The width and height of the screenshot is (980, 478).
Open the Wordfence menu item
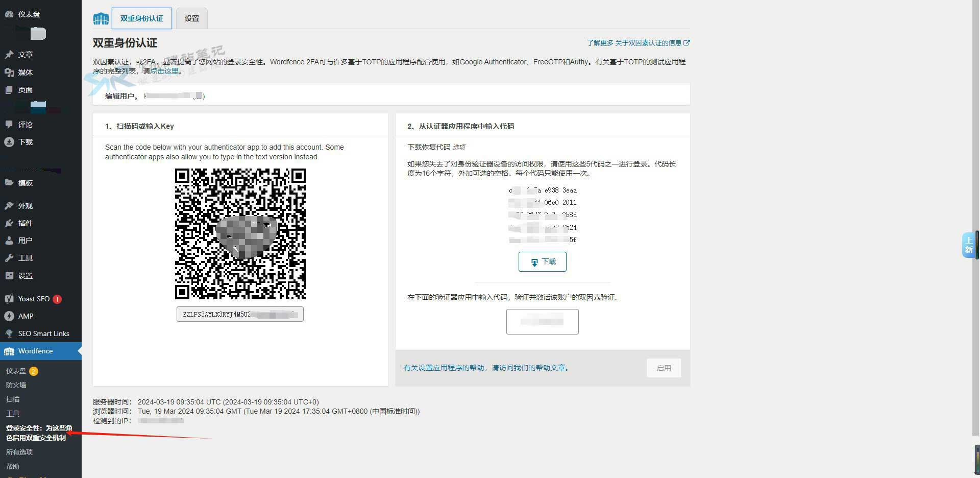point(41,351)
